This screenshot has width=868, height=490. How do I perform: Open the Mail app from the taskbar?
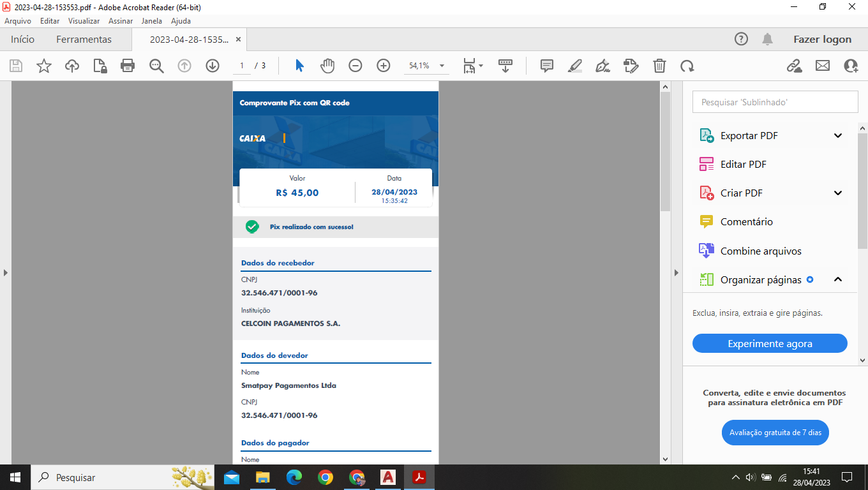pos(232,477)
